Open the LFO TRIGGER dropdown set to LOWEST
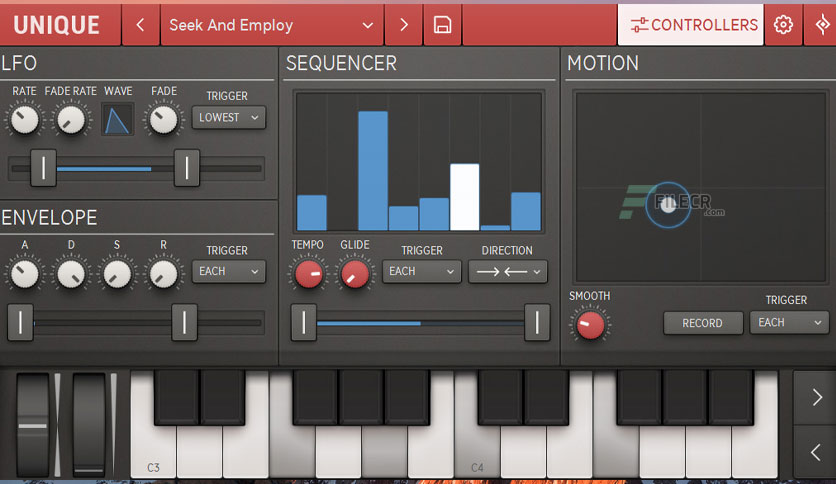This screenshot has height=484, width=836. 228,117
